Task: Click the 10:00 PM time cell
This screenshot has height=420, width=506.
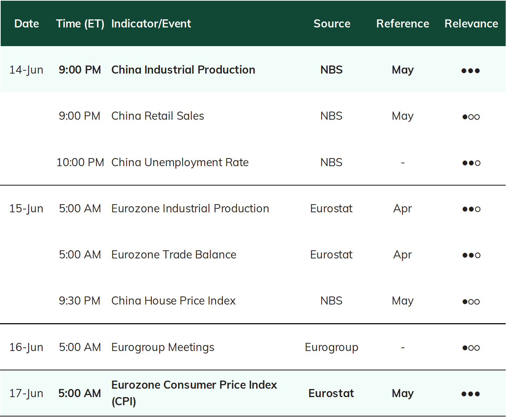Action: click(80, 162)
